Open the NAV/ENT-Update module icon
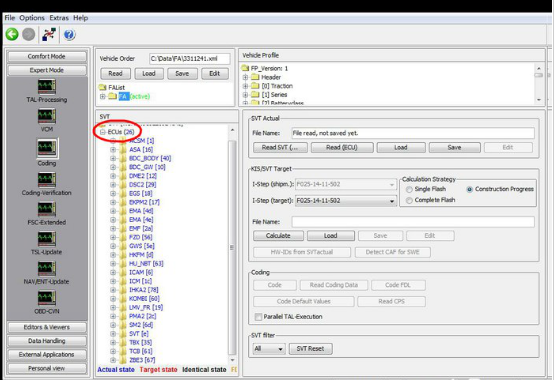This screenshot has width=555, height=380. point(47,269)
